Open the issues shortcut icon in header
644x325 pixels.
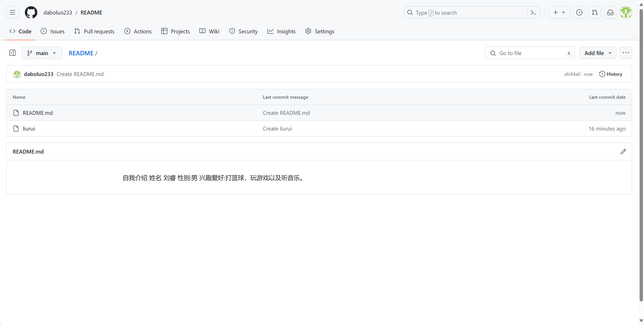[x=579, y=12]
